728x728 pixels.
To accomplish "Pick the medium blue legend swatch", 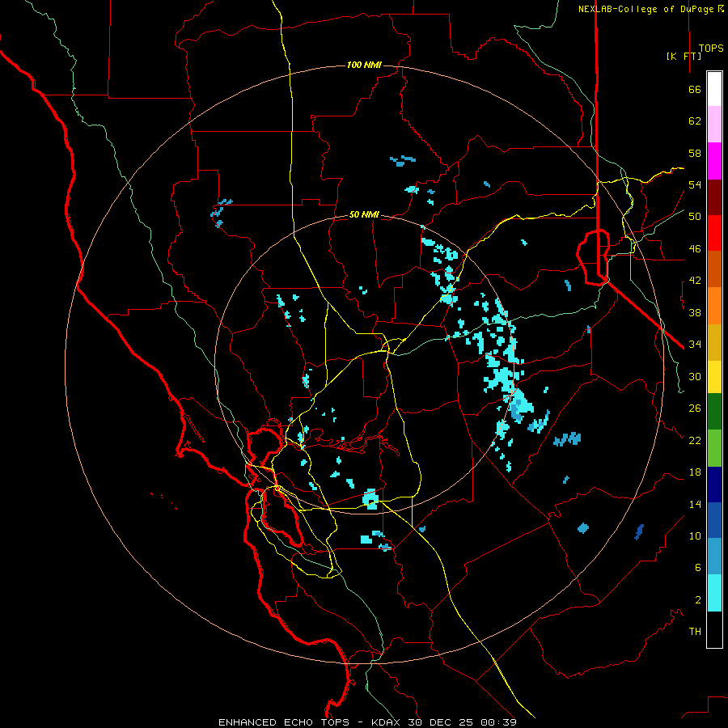I will click(714, 520).
